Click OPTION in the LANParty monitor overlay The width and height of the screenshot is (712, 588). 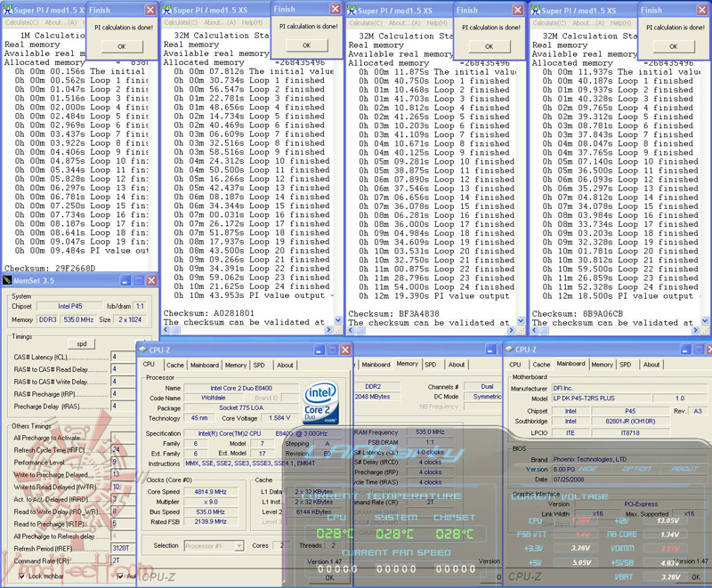[636, 469]
